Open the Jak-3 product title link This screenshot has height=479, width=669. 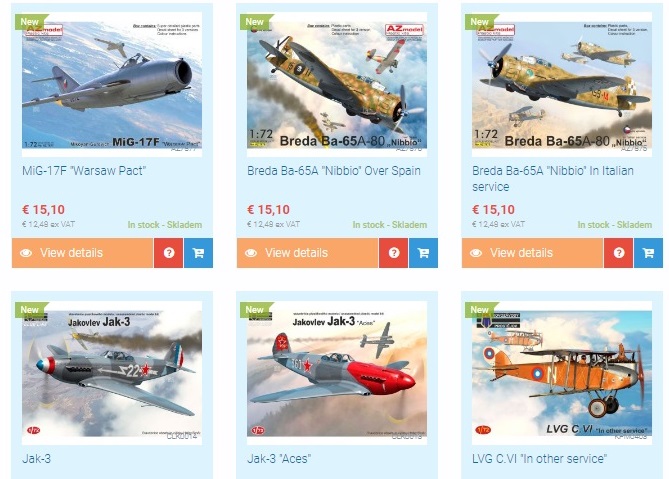[37, 459]
